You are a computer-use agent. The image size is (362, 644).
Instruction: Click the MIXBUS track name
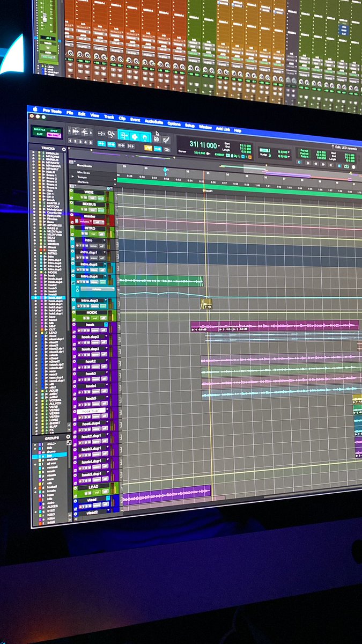tap(89, 204)
